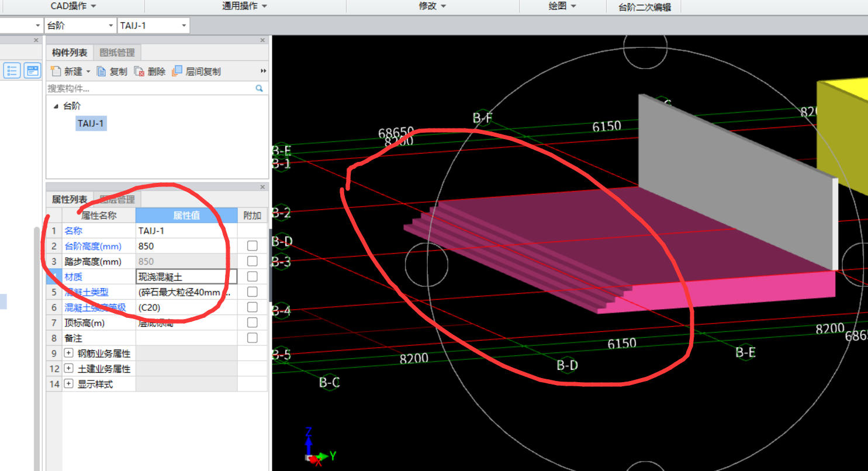Image resolution: width=868 pixels, height=471 pixels.
Task: Check the 附加 box for 混凝土强度等级
Action: coord(252,307)
